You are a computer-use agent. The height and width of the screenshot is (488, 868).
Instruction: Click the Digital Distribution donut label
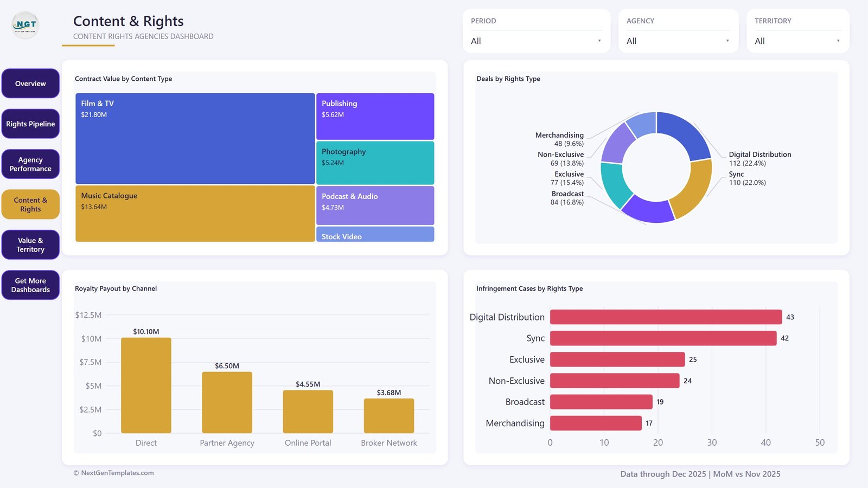coord(759,159)
